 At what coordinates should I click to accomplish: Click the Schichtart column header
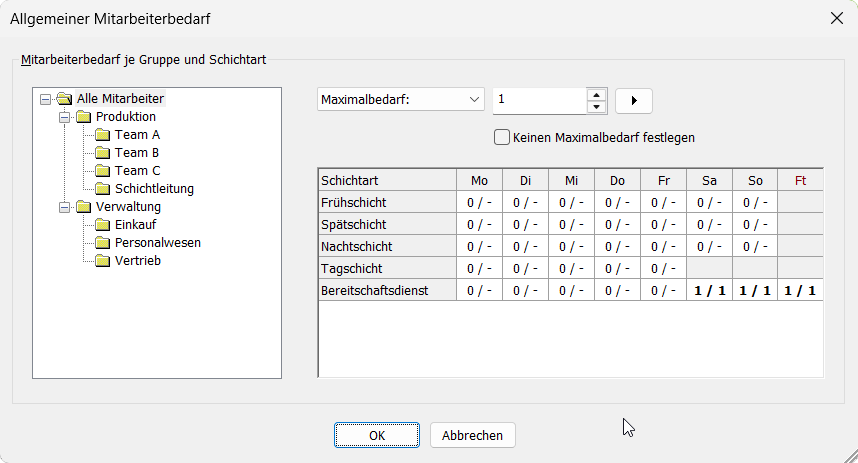tap(387, 180)
